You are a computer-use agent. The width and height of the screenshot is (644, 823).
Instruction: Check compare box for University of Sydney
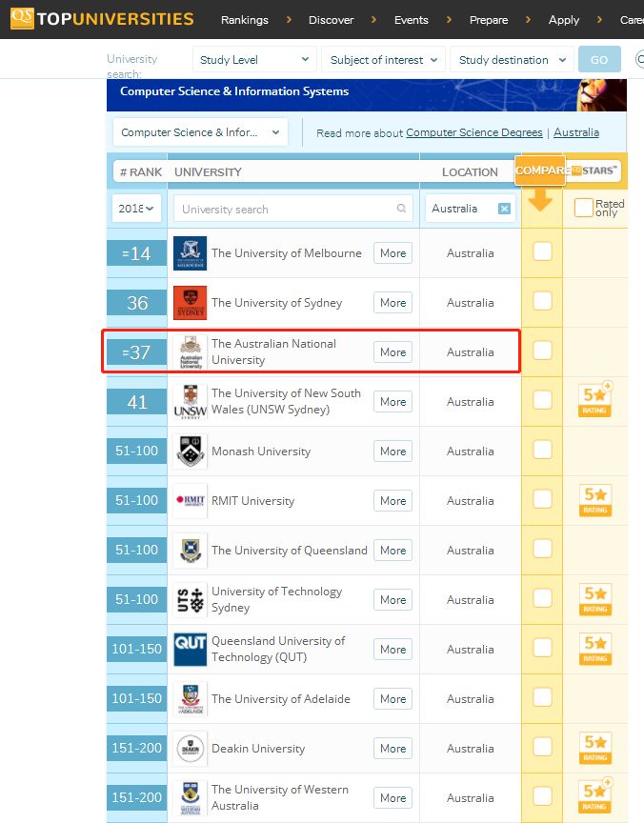[542, 301]
